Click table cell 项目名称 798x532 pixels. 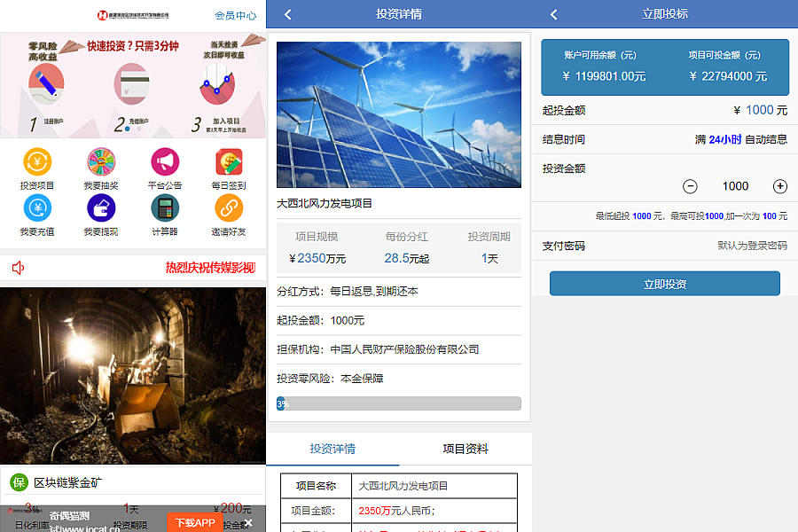(316, 486)
